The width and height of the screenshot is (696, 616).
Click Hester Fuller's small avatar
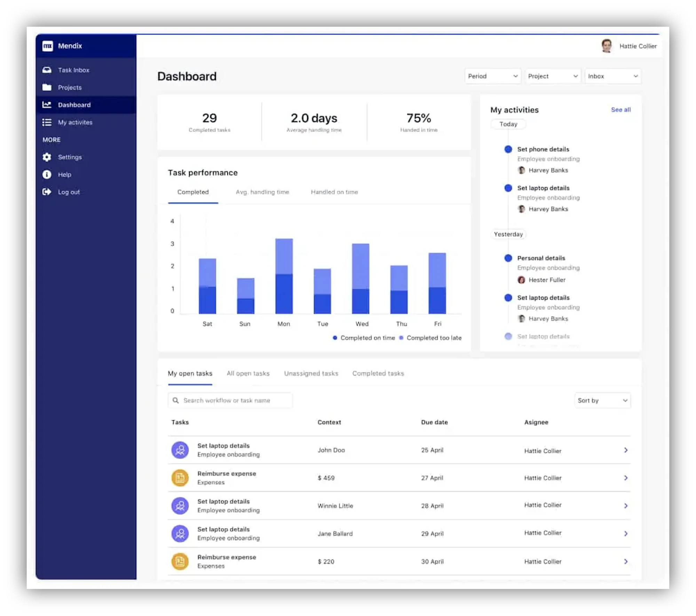[x=521, y=280]
